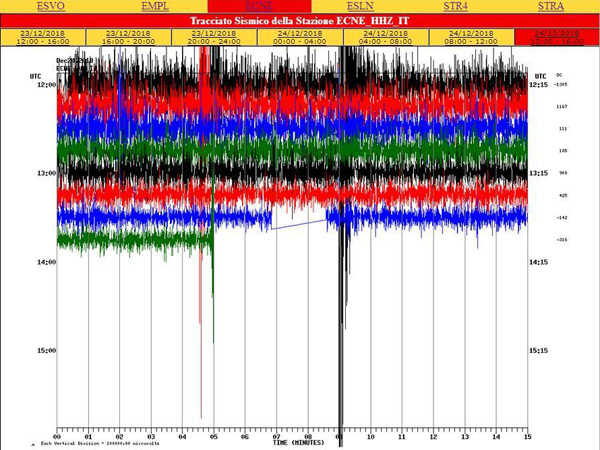
Task: Click the thin blue gap line in the trace
Action: (x=300, y=225)
